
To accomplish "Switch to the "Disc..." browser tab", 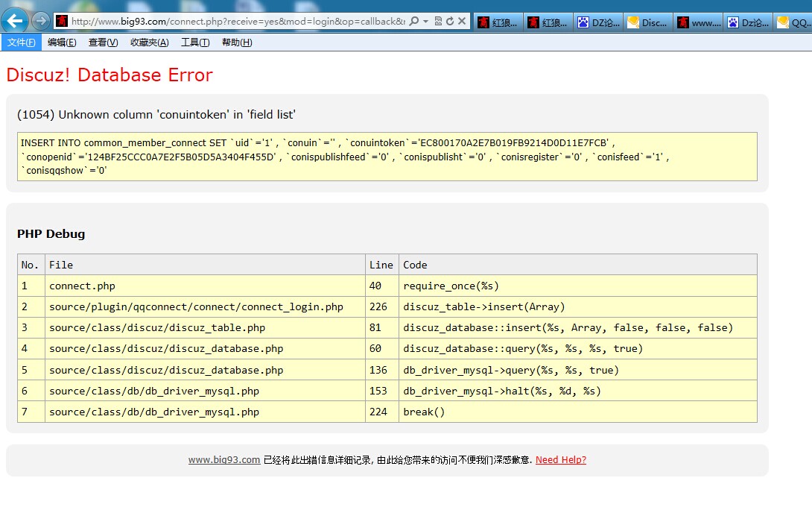I will [647, 23].
